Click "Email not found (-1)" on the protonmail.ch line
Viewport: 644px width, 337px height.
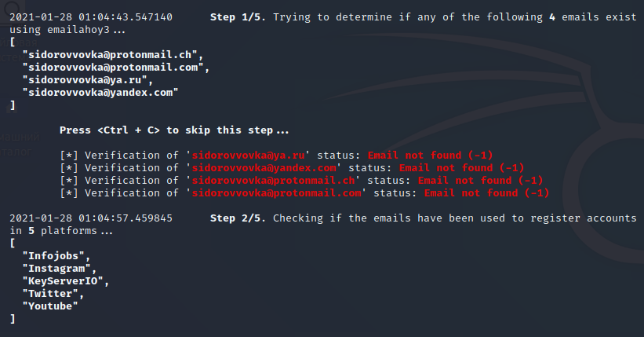pyautogui.click(x=481, y=180)
